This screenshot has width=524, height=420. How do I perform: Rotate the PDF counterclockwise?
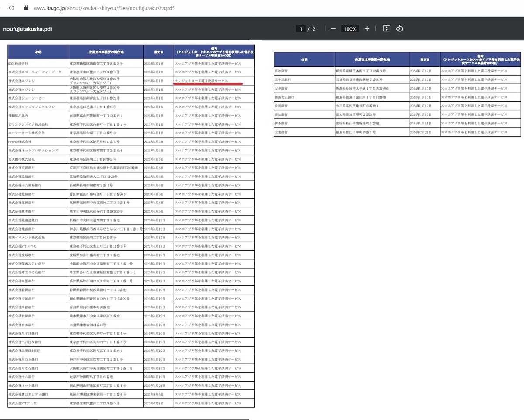click(x=399, y=29)
